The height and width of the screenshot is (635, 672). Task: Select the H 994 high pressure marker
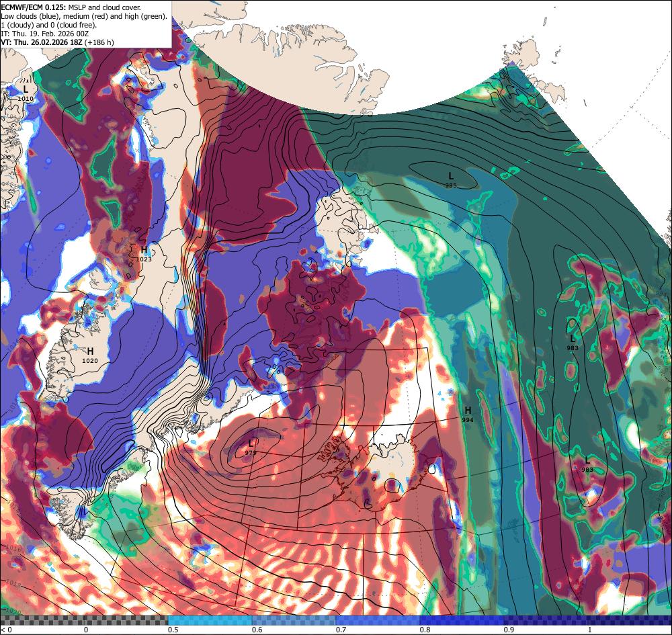click(x=468, y=415)
